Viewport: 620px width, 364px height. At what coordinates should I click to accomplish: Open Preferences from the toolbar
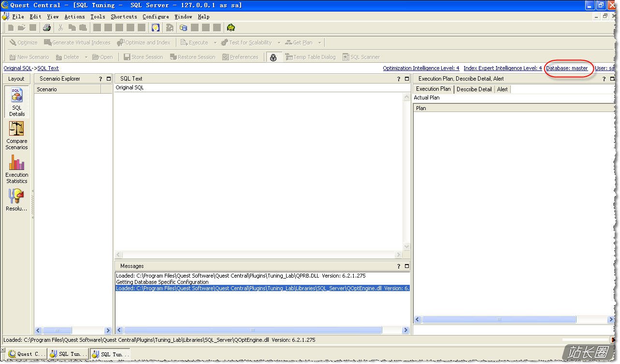(240, 57)
